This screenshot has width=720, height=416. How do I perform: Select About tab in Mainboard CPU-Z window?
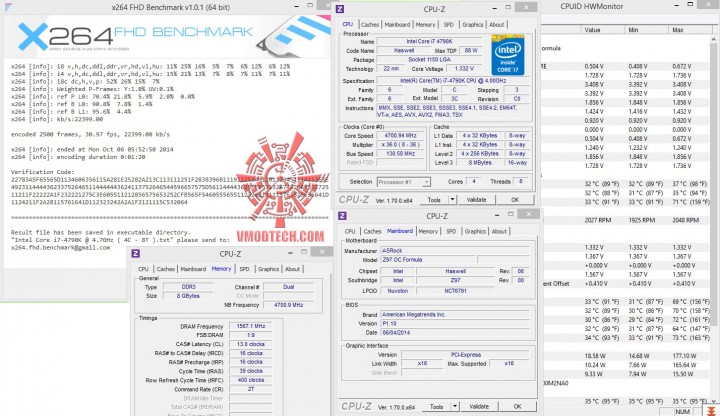click(499, 231)
